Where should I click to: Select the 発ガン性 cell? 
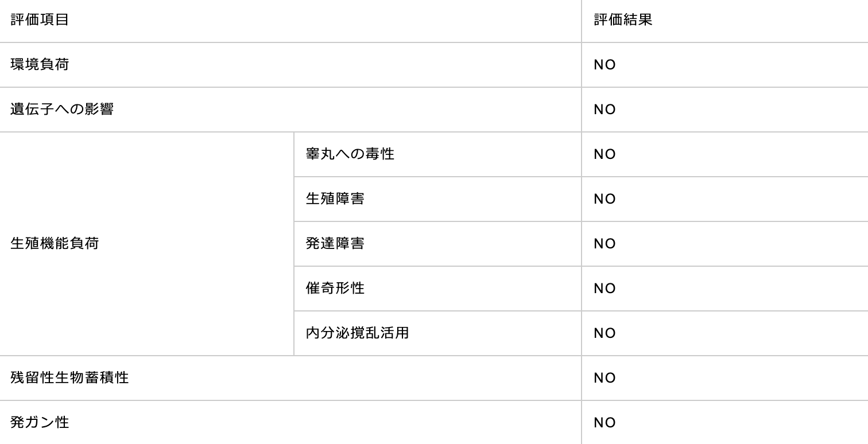[290, 423]
